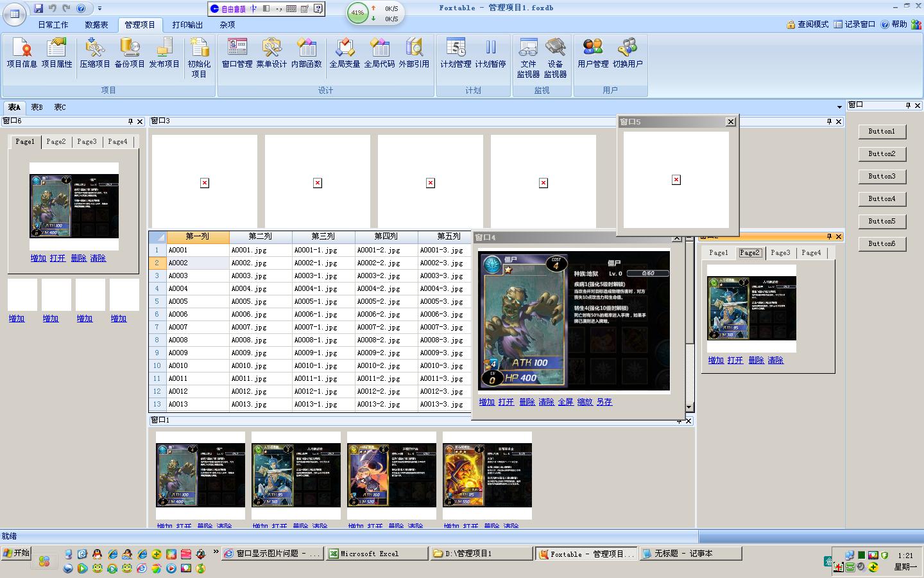The width and height of the screenshot is (924, 578).
Task: Click Button1 in the right panel
Action: pos(882,132)
